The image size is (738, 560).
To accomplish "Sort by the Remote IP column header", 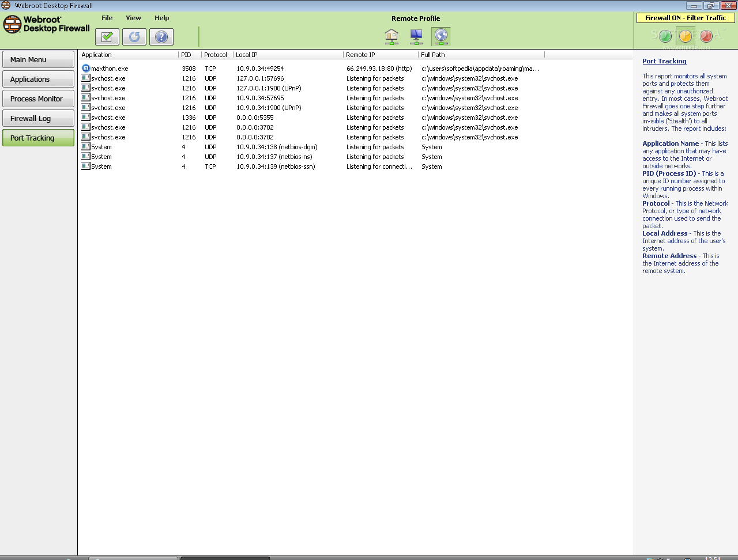I will (381, 55).
